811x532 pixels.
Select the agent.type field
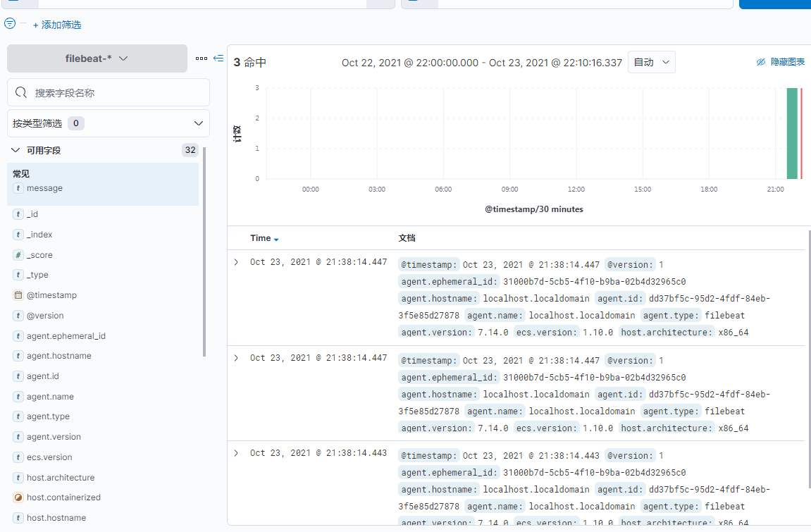pos(48,416)
